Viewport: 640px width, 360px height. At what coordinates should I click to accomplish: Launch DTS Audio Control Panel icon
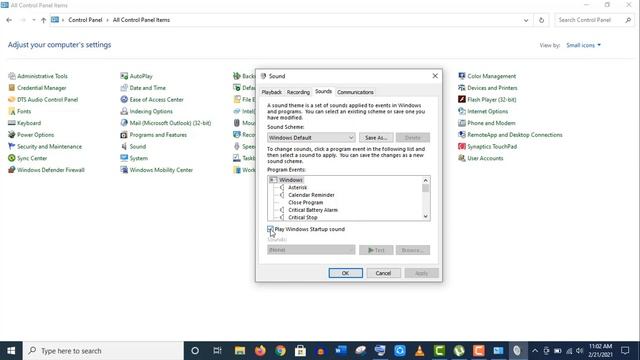[12, 100]
